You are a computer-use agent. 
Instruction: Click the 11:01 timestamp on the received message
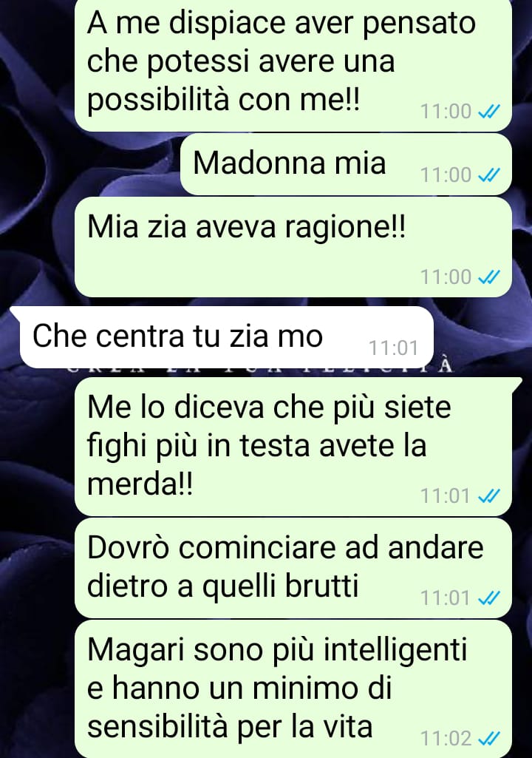pyautogui.click(x=393, y=348)
